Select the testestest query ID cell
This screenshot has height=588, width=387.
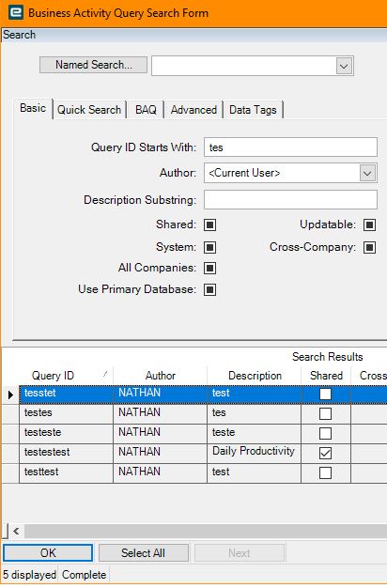click(x=66, y=452)
